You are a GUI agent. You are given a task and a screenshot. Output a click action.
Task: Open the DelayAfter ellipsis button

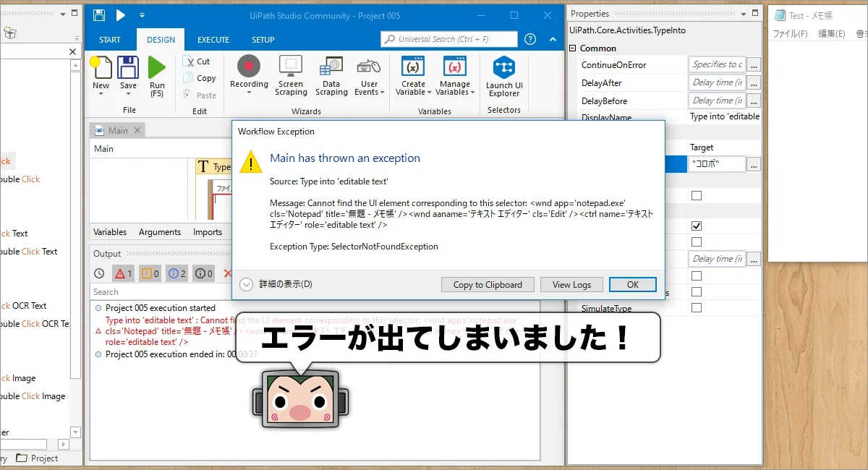(x=754, y=82)
